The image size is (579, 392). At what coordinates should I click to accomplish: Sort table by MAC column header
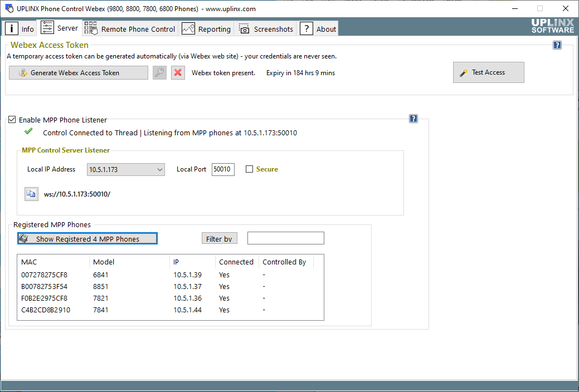[53, 262]
